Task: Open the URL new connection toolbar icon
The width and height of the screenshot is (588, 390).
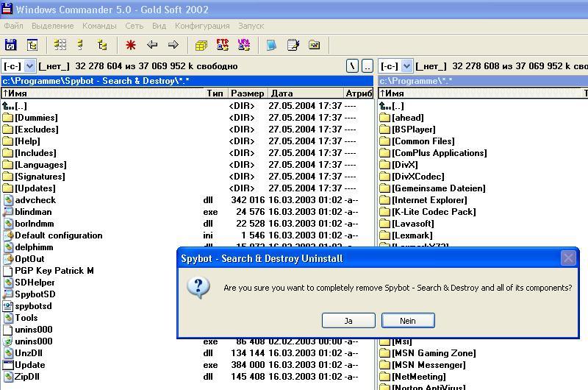Action: 244,45
